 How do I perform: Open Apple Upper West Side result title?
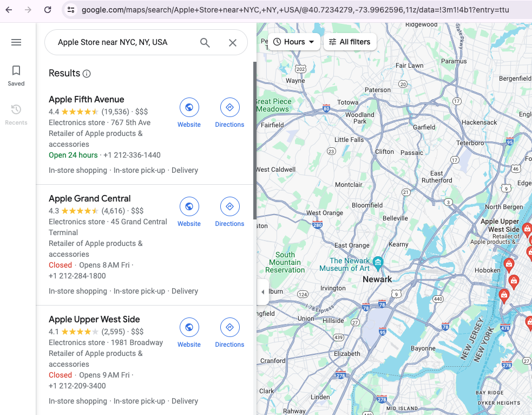(94, 320)
